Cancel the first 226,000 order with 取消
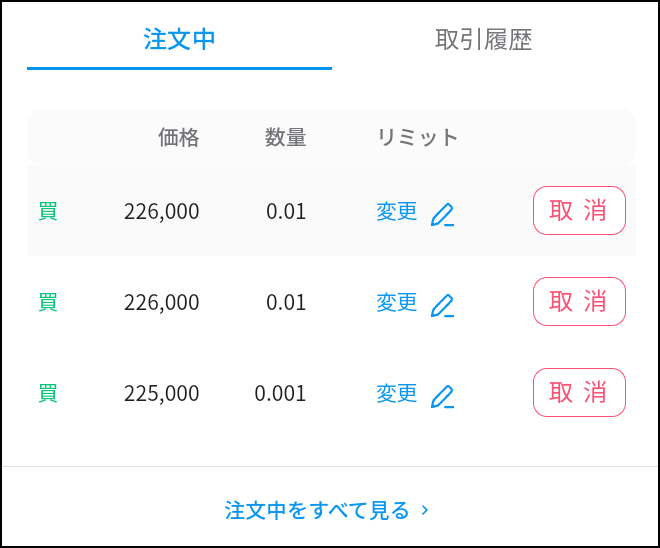The height and width of the screenshot is (548, 660). [579, 210]
